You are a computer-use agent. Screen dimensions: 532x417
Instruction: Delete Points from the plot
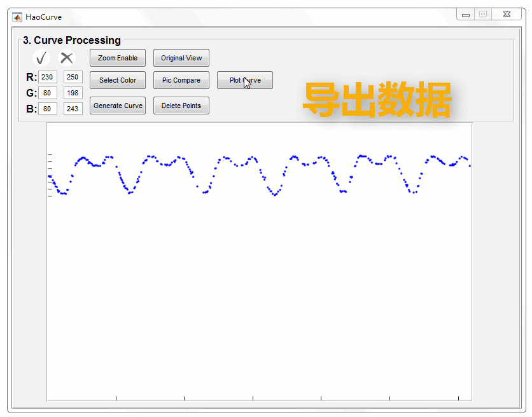(181, 106)
